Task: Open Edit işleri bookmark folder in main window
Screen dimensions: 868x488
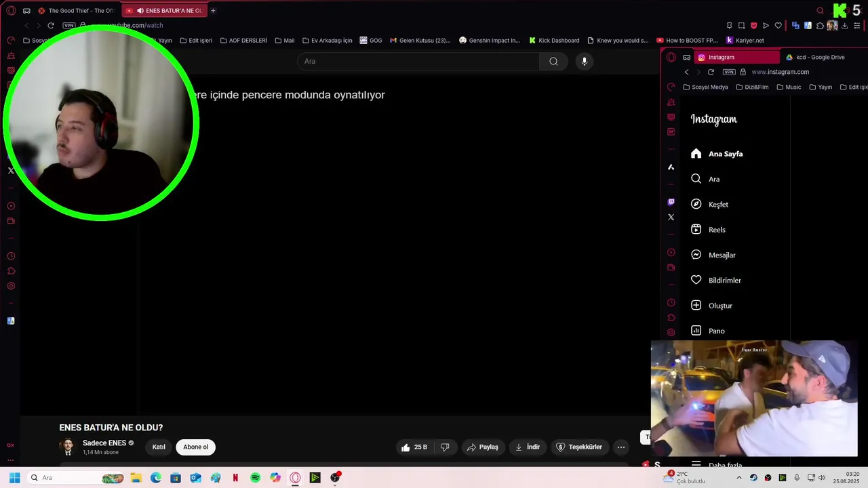Action: point(196,41)
